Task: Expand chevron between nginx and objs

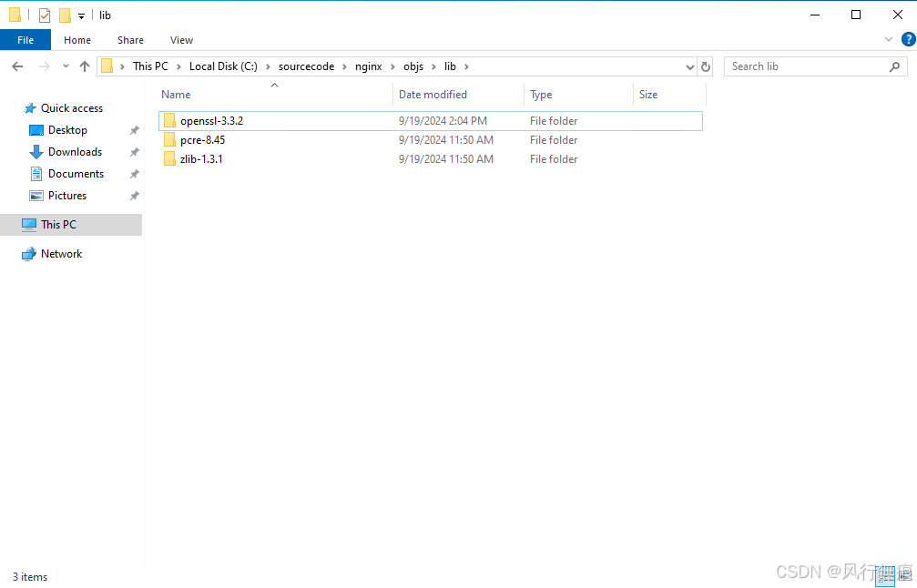Action: pyautogui.click(x=393, y=66)
